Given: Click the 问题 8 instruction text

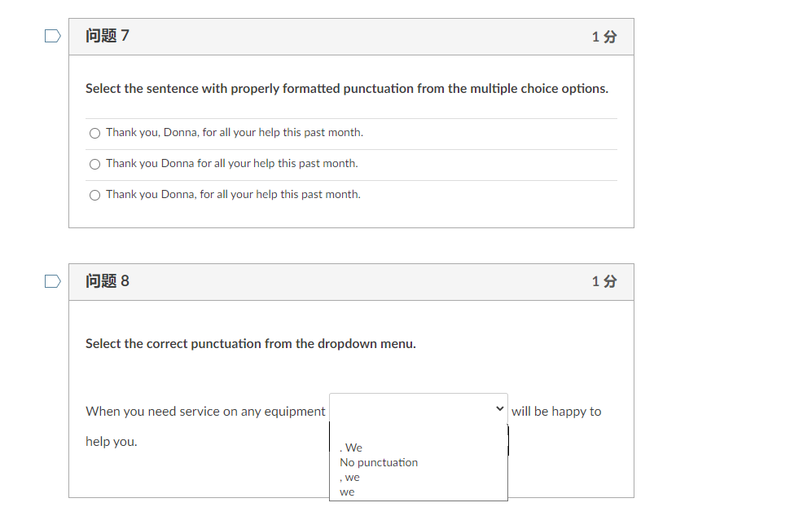Looking at the screenshot, I should tap(250, 343).
